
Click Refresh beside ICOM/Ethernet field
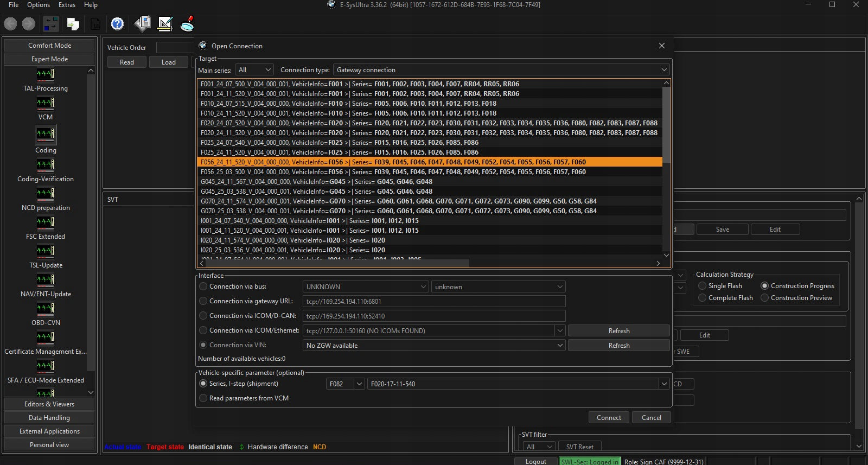click(619, 331)
